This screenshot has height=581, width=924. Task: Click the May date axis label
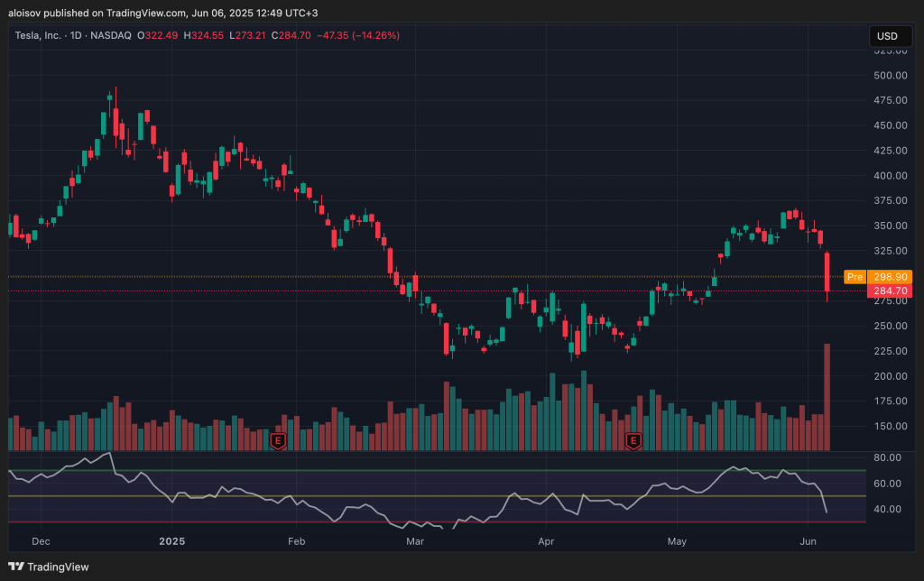click(677, 541)
